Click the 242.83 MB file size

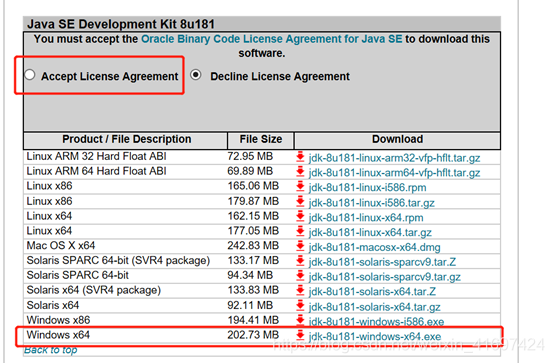point(253,245)
